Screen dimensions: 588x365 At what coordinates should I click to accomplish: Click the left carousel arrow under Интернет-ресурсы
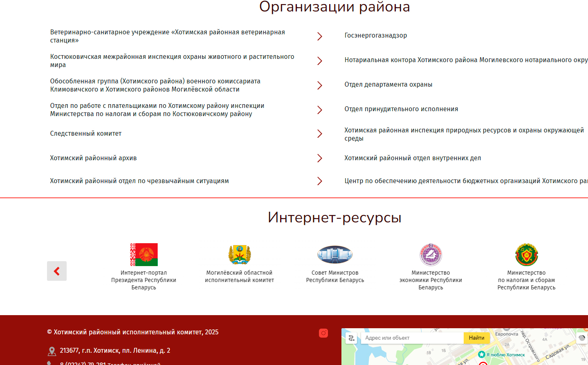[x=56, y=271]
